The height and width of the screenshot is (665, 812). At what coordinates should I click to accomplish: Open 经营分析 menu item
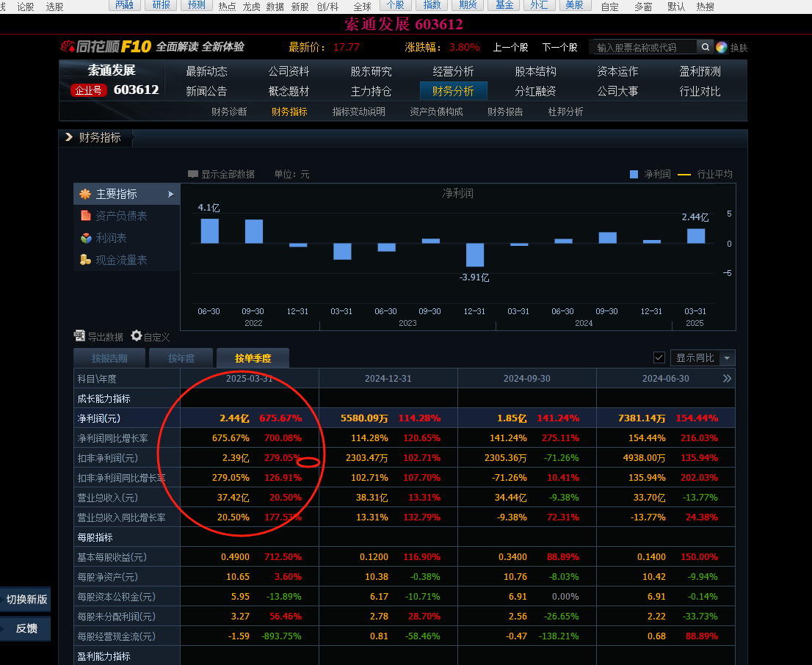click(453, 71)
